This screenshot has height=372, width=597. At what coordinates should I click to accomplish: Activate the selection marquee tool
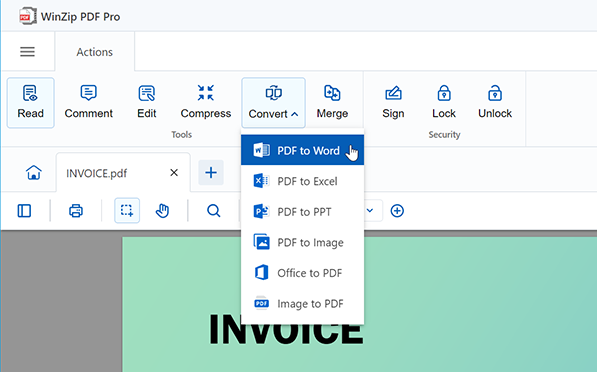[127, 211]
